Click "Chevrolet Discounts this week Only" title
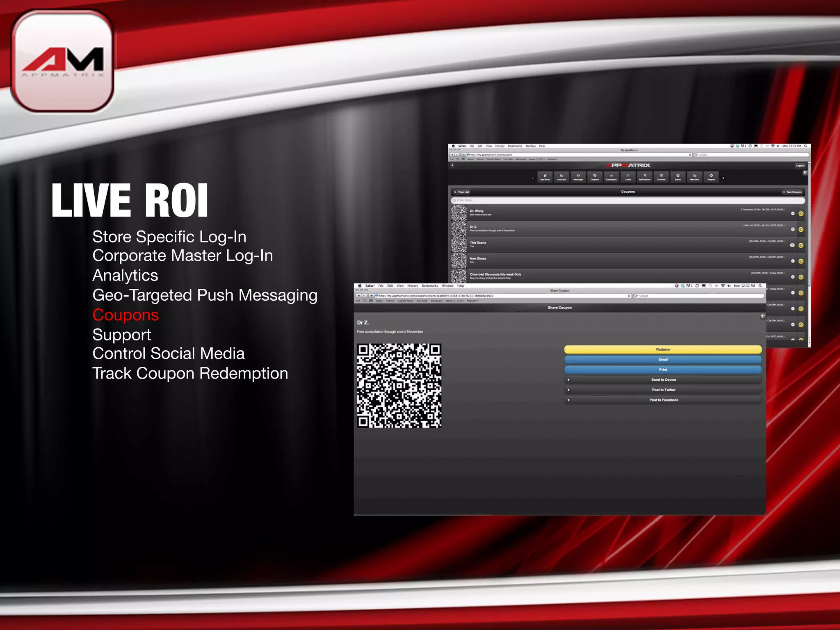The height and width of the screenshot is (630, 840). pos(495,274)
